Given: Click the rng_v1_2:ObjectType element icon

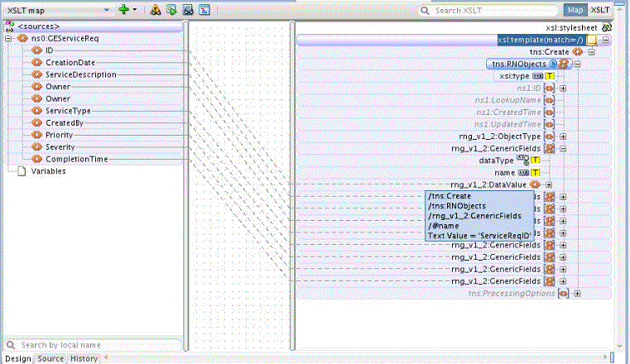Looking at the screenshot, I should click(549, 136).
